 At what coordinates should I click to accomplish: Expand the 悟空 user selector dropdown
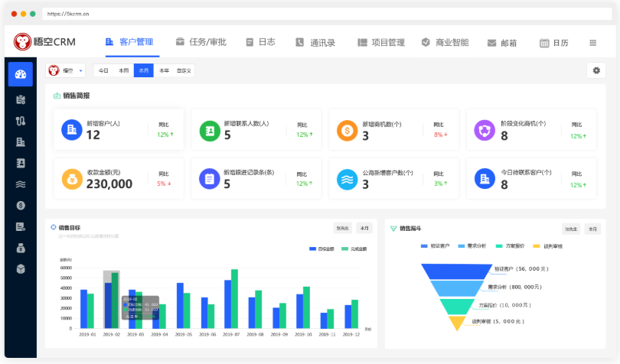coord(65,71)
